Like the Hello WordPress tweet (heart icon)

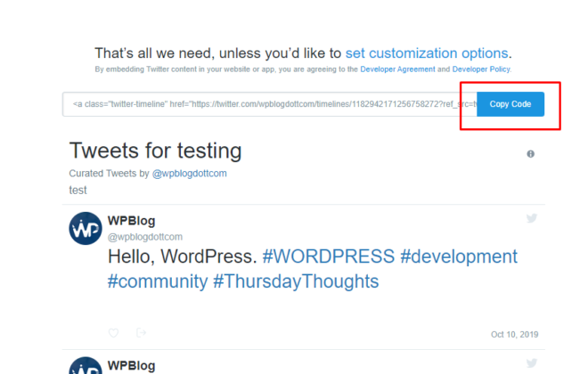tap(114, 333)
